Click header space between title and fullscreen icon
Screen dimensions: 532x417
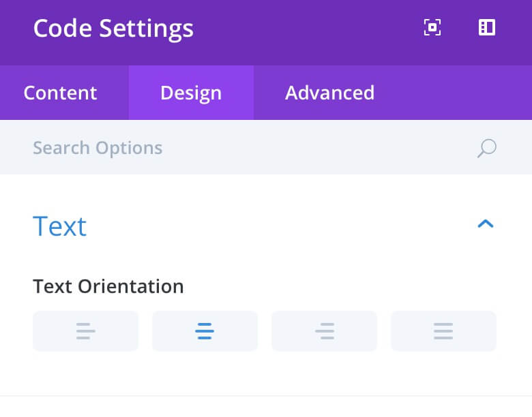pos(306,29)
